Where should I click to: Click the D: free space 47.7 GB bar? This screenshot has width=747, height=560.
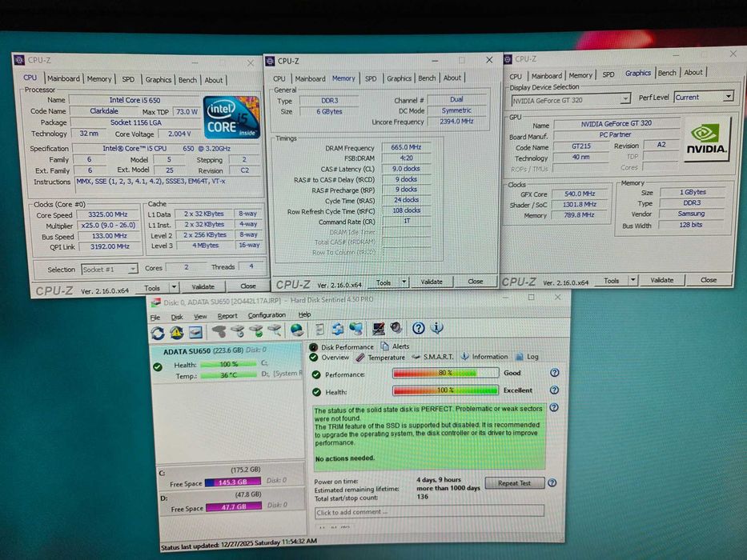coord(234,506)
